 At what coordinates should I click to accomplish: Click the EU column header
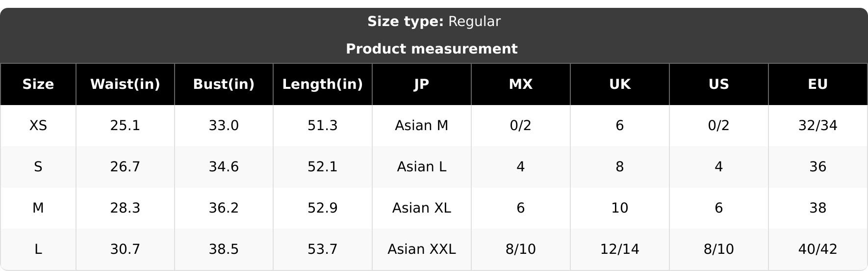coord(818,84)
